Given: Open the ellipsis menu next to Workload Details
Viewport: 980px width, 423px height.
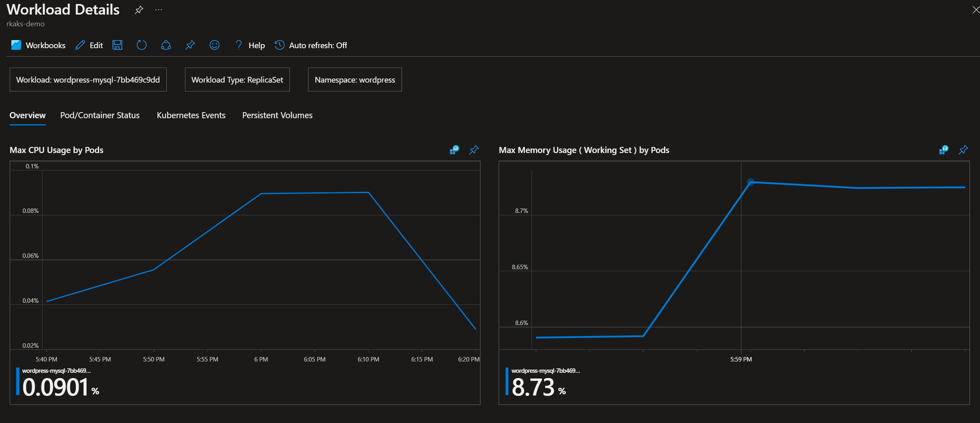Looking at the screenshot, I should [x=158, y=9].
